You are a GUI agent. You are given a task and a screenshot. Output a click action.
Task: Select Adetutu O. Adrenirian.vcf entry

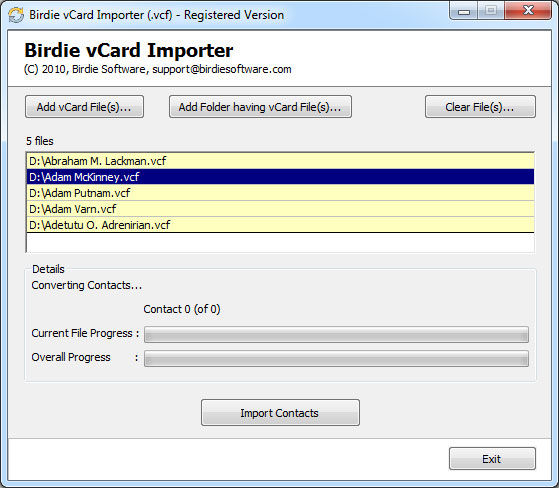(x=280, y=225)
